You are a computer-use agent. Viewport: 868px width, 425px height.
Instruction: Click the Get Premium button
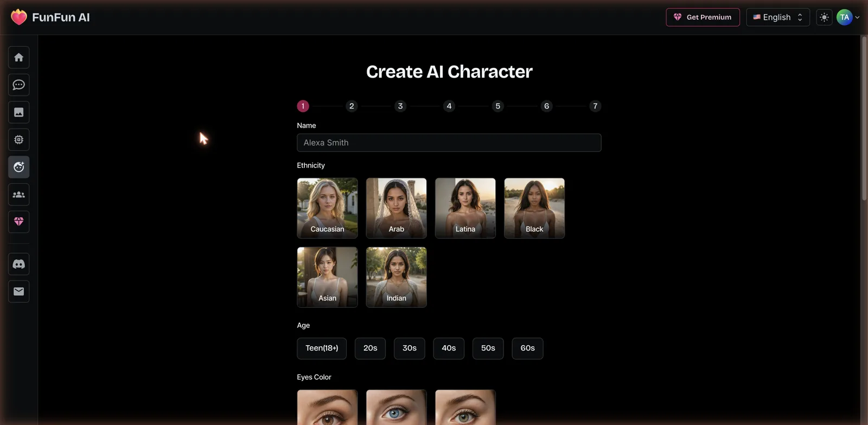[703, 17]
